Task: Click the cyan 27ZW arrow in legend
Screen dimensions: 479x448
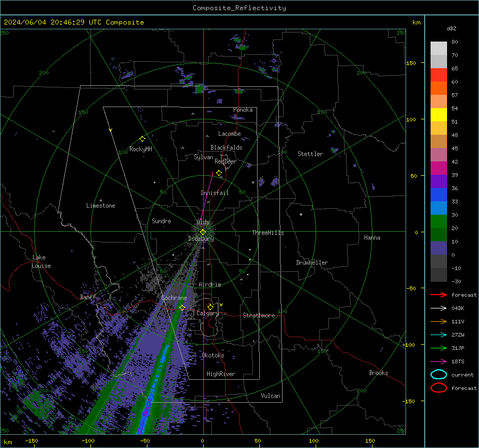Action: pos(439,335)
